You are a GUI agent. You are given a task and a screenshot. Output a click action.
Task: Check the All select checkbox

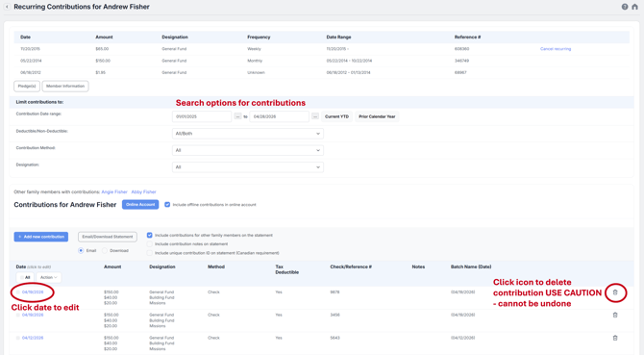[x=22, y=277]
